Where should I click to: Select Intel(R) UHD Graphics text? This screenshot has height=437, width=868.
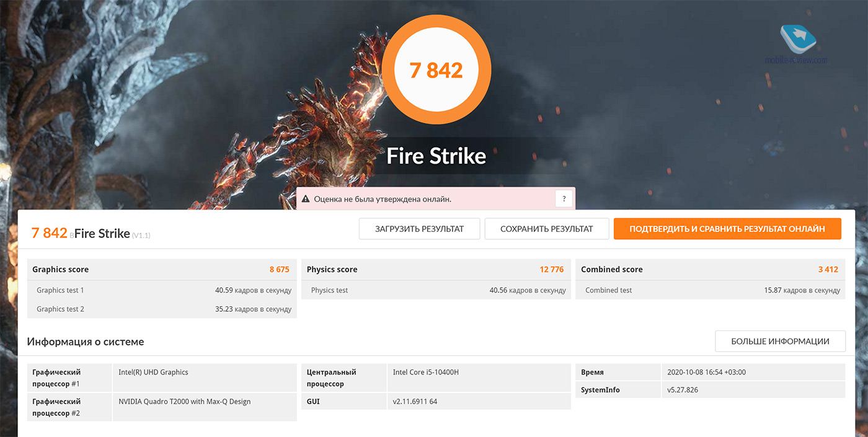154,373
